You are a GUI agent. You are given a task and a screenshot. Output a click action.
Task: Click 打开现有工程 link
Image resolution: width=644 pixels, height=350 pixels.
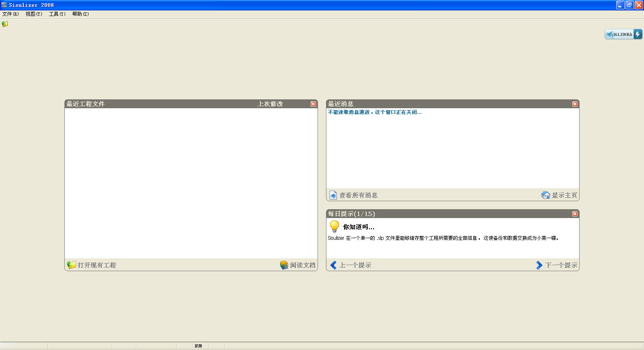click(x=97, y=265)
